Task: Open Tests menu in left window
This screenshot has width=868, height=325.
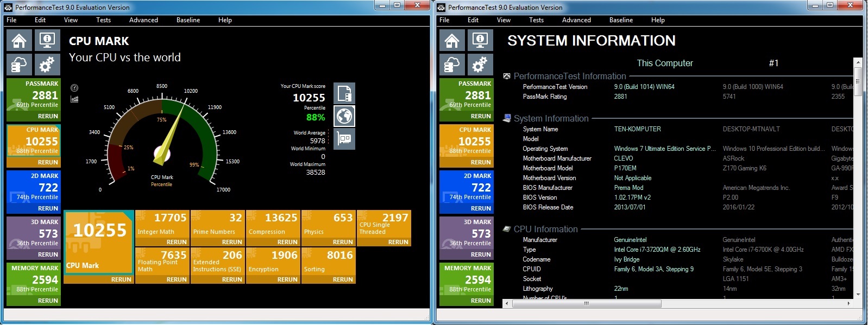Action: [x=103, y=20]
